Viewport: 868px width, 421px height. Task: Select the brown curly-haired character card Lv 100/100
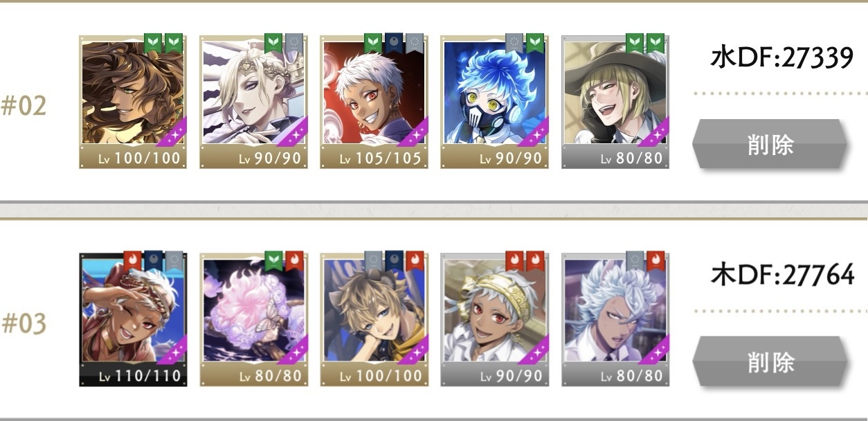(133, 102)
